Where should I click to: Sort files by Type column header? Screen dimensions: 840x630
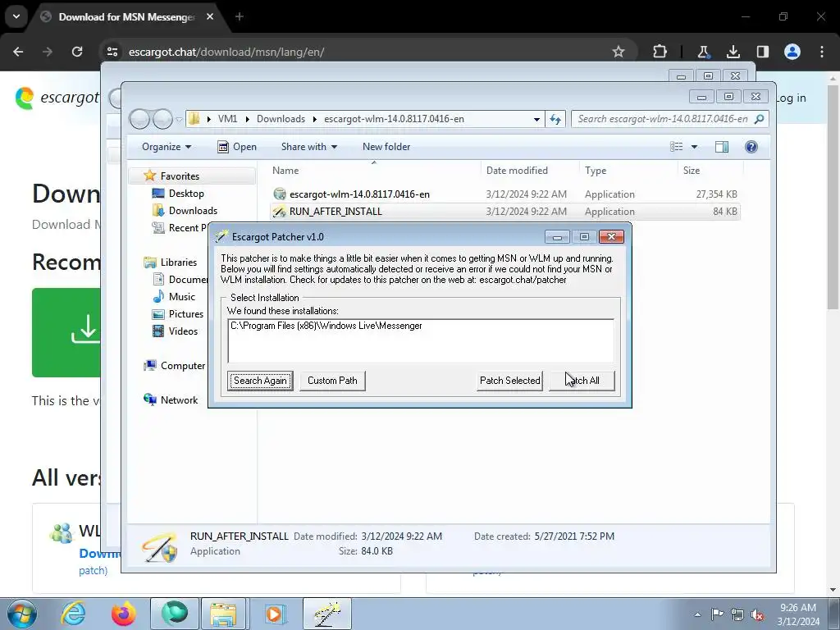tap(596, 171)
